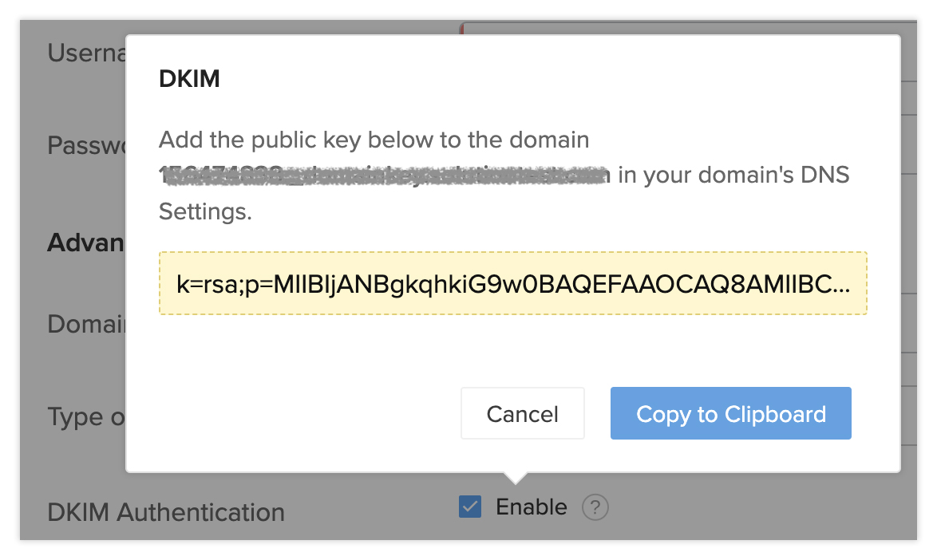This screenshot has height=560, width=937.
Task: Click the DKIM dialog title
Action: click(189, 79)
